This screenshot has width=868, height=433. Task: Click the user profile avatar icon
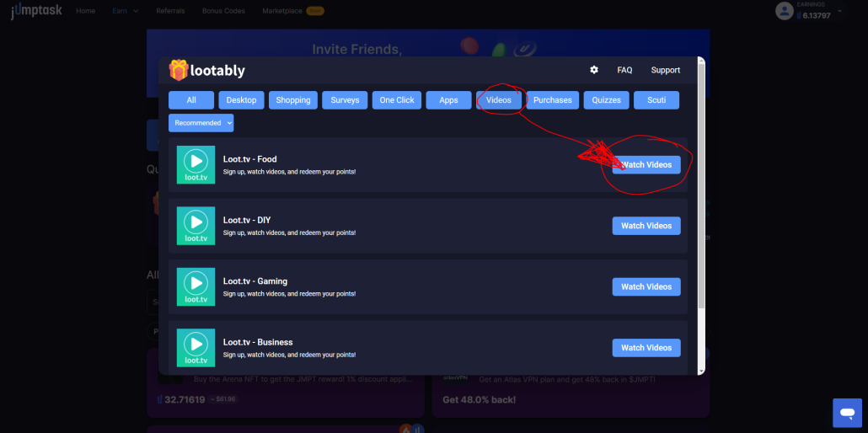(x=785, y=11)
